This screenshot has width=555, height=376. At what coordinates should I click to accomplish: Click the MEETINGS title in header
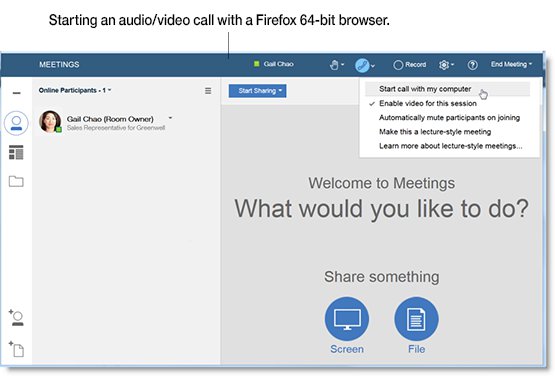[x=59, y=64]
